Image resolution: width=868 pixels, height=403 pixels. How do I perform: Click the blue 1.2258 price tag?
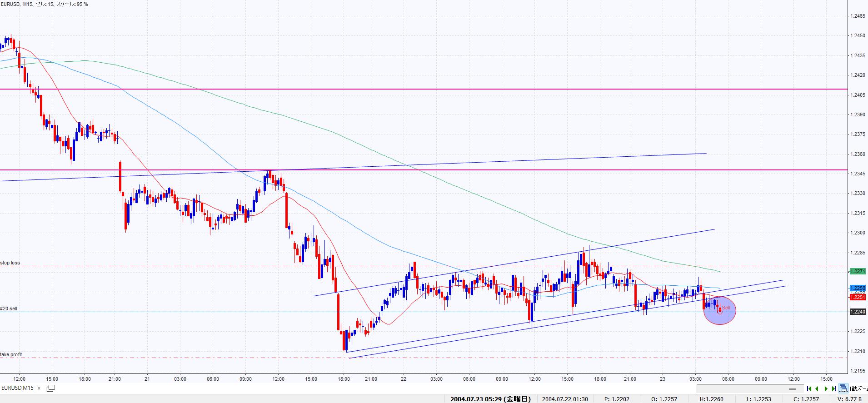858,289
